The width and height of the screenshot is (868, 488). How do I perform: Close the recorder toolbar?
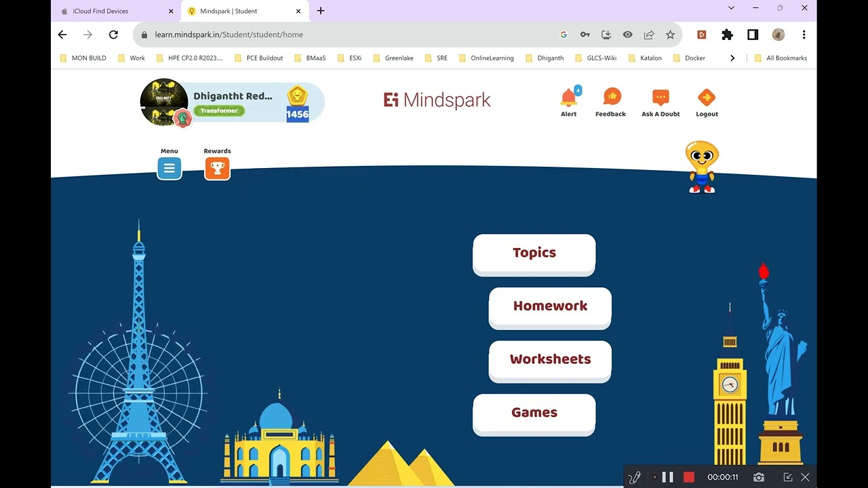click(x=805, y=477)
